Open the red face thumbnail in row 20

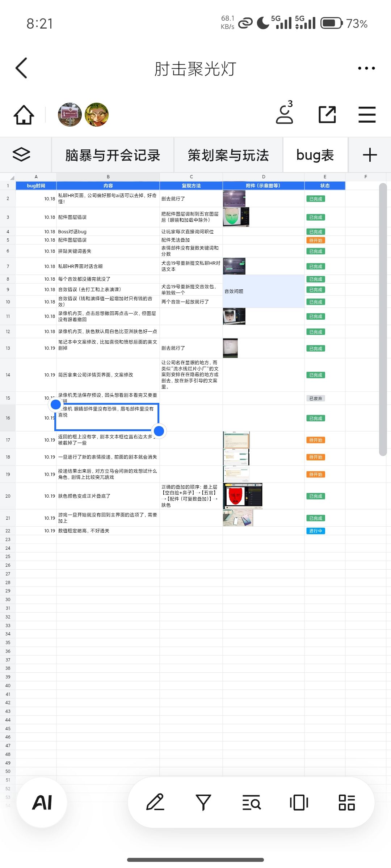pos(243,496)
